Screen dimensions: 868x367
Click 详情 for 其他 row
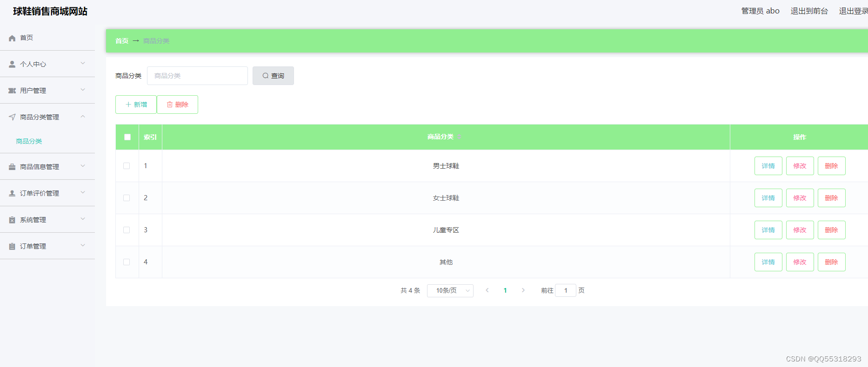768,262
